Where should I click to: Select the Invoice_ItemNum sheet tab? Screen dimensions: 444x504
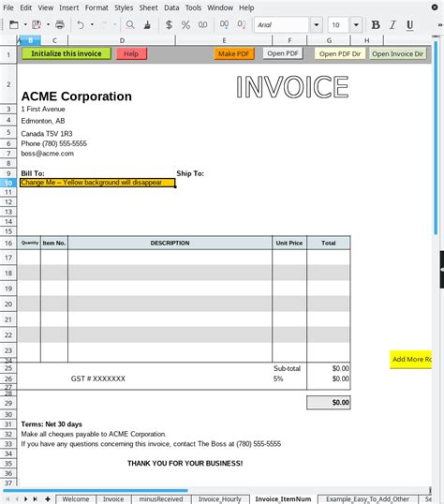pyautogui.click(x=283, y=499)
